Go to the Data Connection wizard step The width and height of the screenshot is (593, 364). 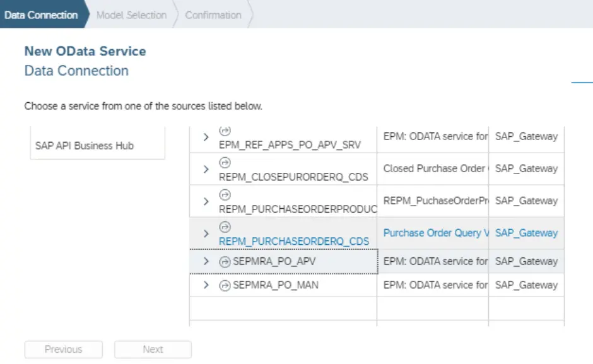pyautogui.click(x=41, y=15)
